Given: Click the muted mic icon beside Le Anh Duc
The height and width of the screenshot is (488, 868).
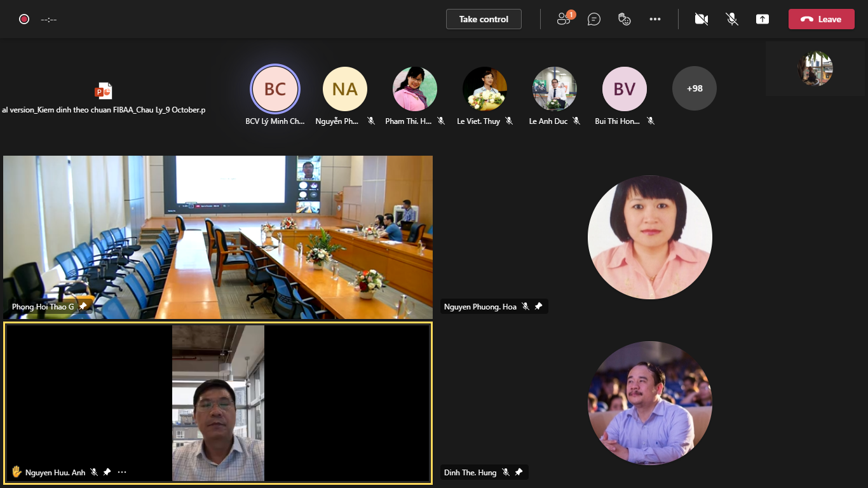Looking at the screenshot, I should [576, 121].
